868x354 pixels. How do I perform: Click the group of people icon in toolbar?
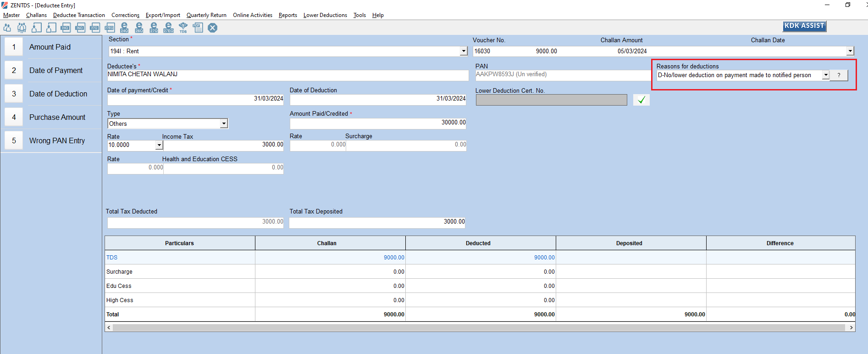pos(22,28)
